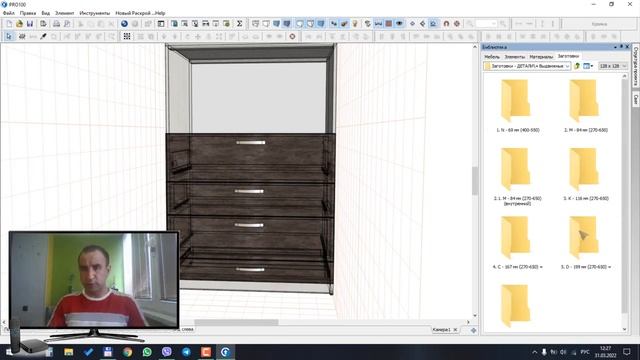Go up one folder level in library
Screen dimensions: 640x360
(577, 66)
